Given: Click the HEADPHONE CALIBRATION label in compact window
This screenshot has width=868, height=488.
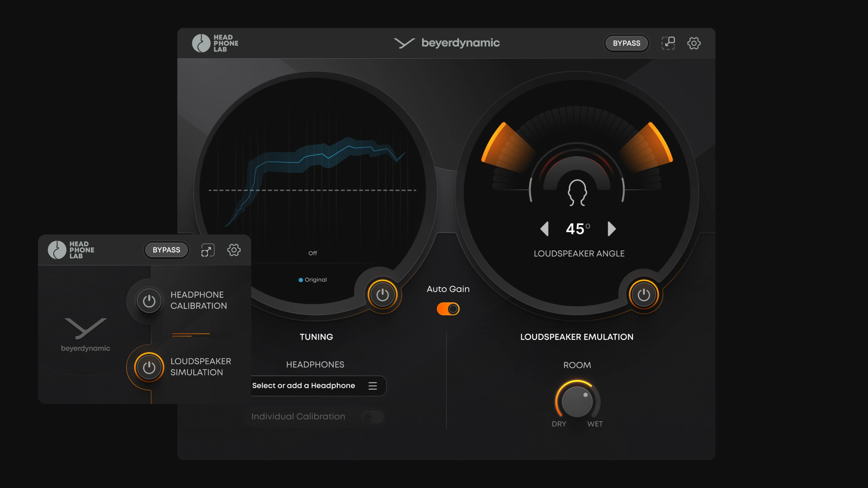Looking at the screenshot, I should [x=199, y=300].
